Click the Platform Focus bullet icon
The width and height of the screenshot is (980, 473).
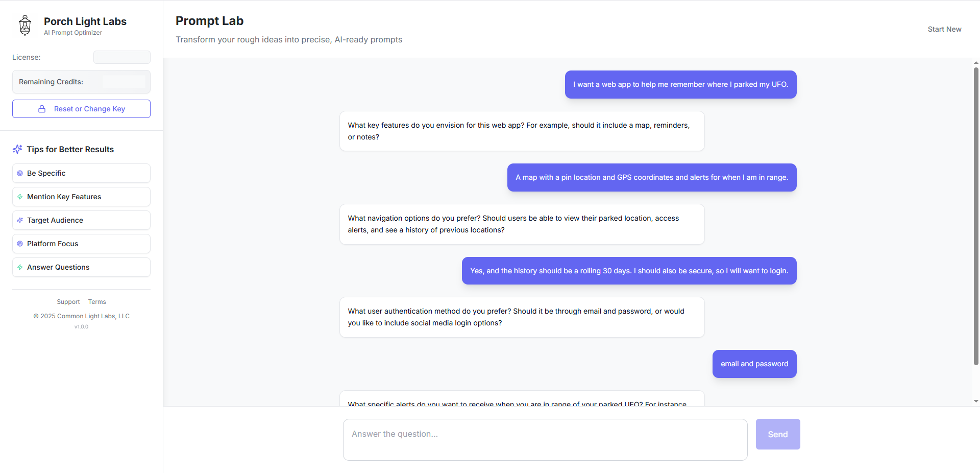20,244
